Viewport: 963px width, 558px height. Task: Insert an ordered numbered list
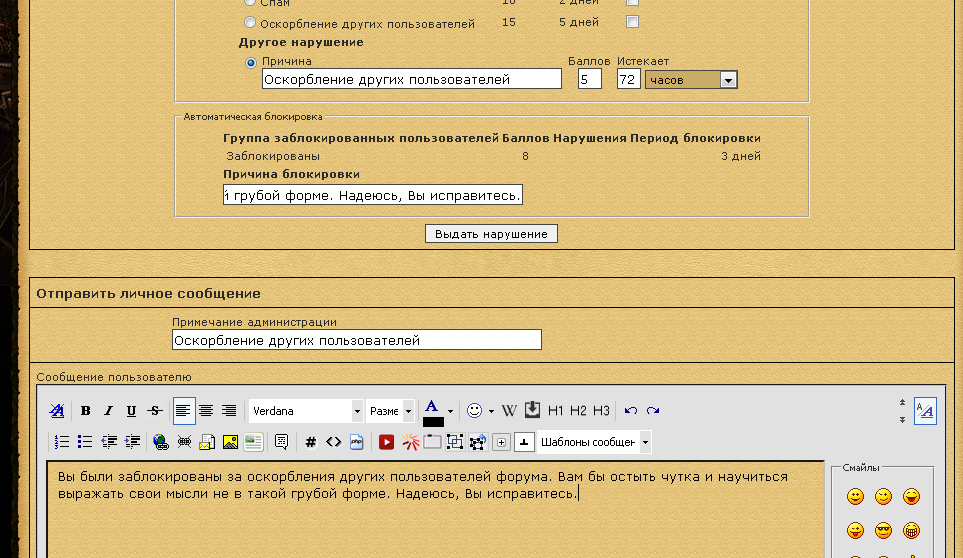click(62, 441)
